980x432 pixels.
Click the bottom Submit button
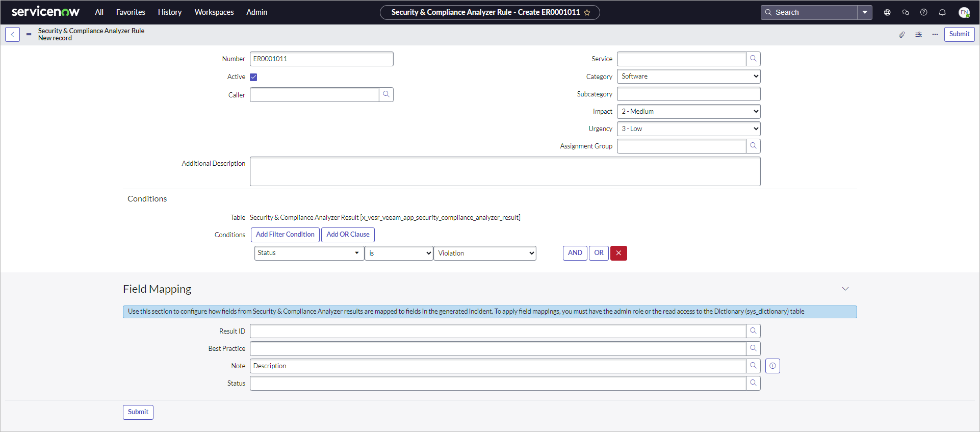pos(138,412)
